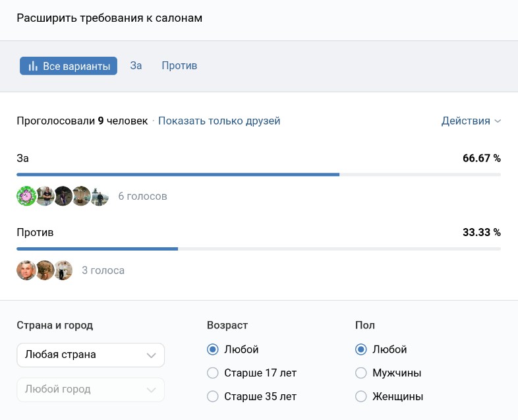Image resolution: width=518 pixels, height=420 pixels.
Task: Open the last voter avatar in За row
Action: (99, 196)
